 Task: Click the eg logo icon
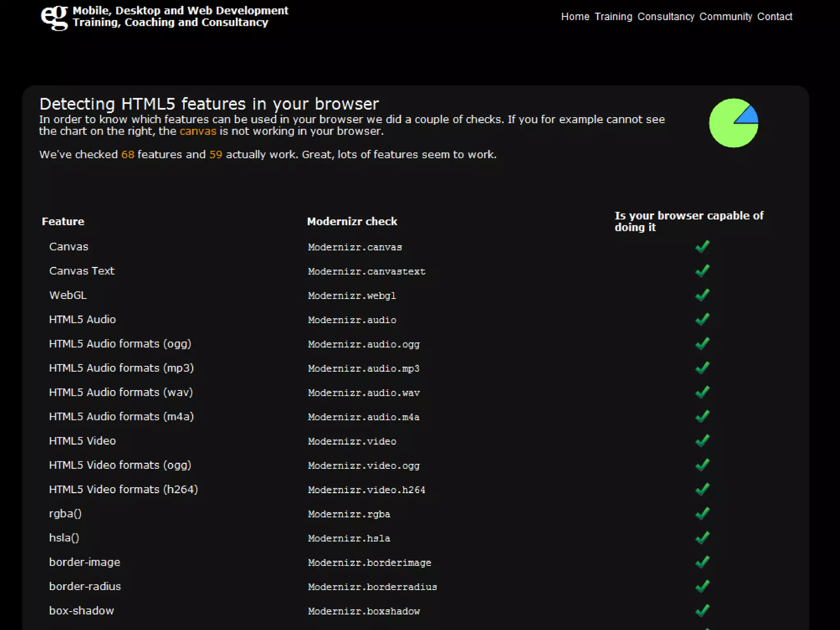coord(54,17)
